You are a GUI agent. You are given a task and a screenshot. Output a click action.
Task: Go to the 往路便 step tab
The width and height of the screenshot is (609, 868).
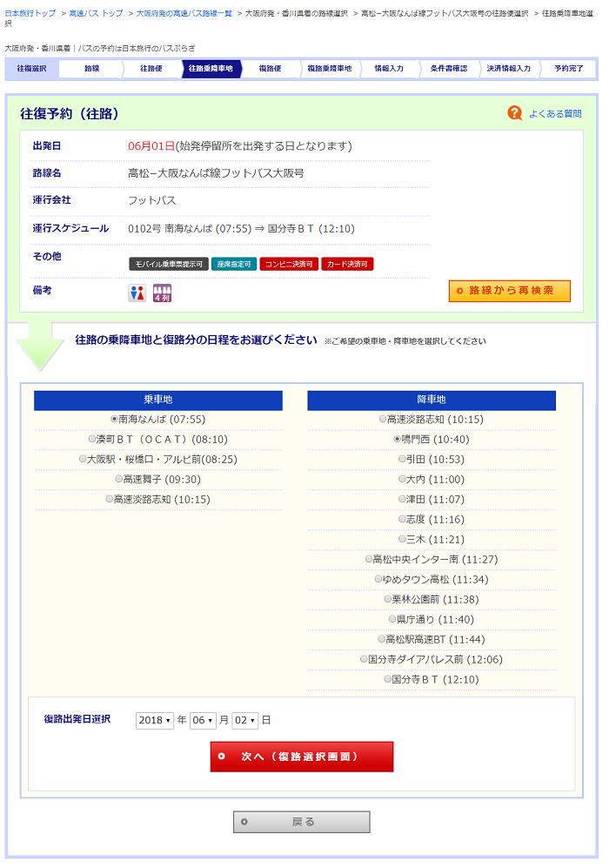[151, 69]
